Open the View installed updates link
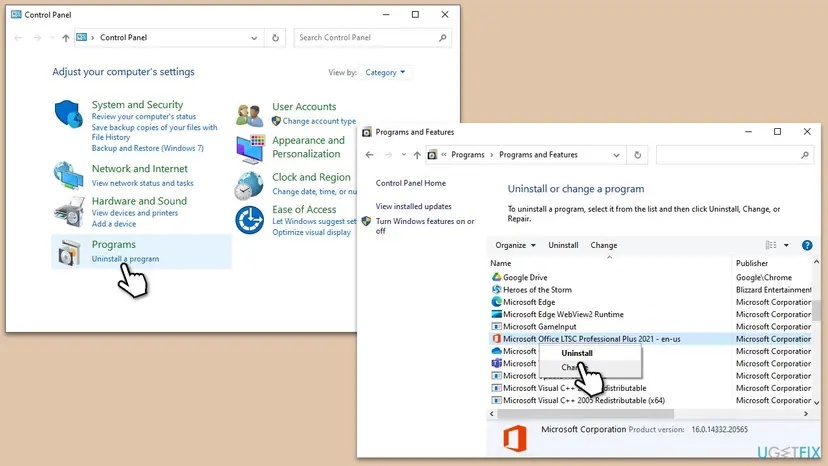Viewport: 828px width, 466px height. tap(413, 206)
